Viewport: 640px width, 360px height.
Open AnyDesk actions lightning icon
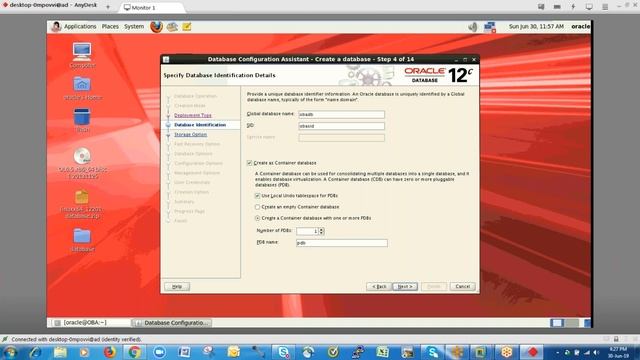573,7
